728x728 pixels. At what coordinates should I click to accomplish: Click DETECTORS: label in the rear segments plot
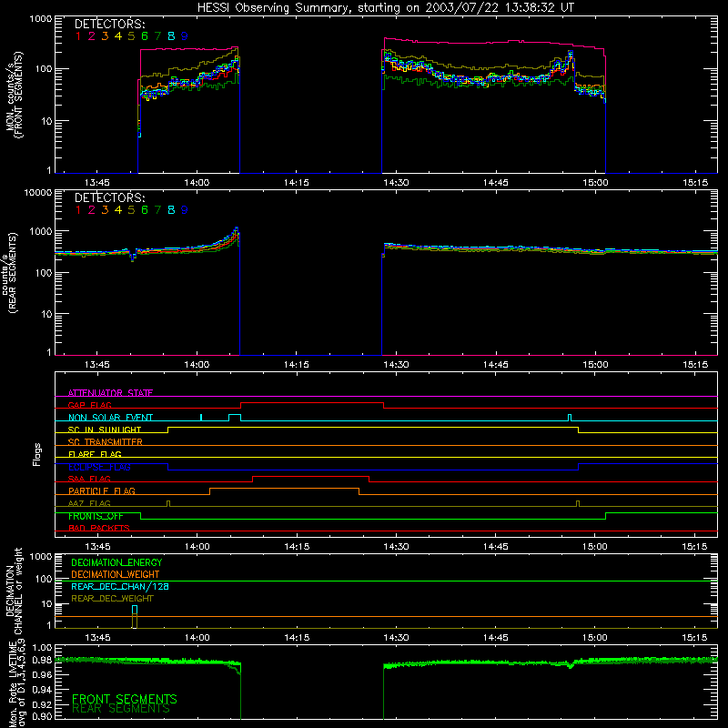point(109,197)
